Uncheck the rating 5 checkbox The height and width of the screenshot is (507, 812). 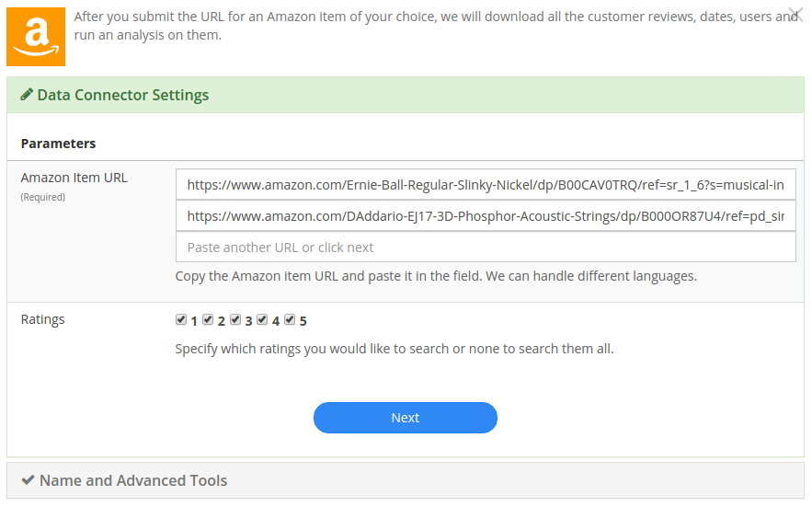pos(290,319)
